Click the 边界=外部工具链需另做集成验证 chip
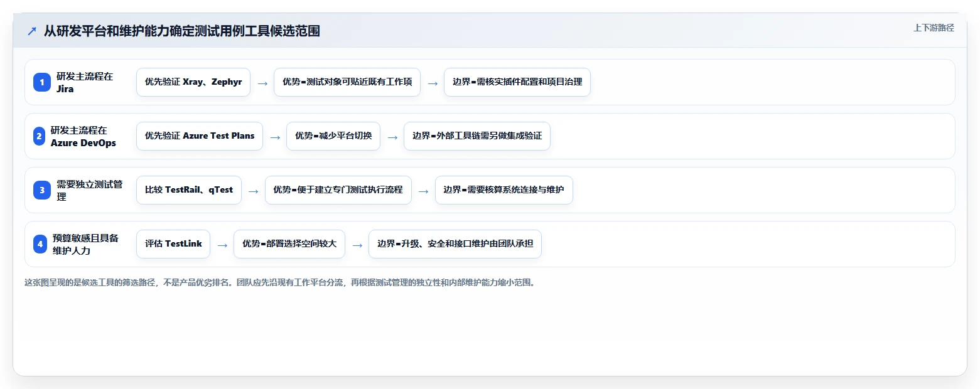 click(x=477, y=136)
